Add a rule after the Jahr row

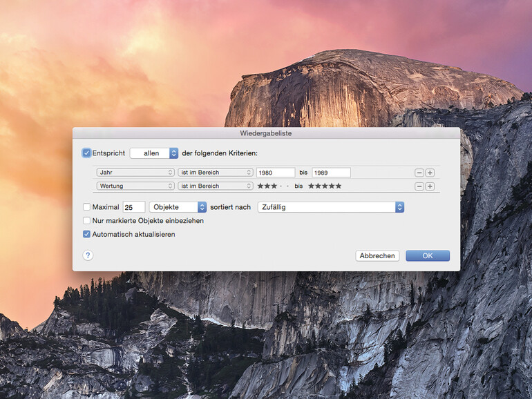pyautogui.click(x=430, y=173)
